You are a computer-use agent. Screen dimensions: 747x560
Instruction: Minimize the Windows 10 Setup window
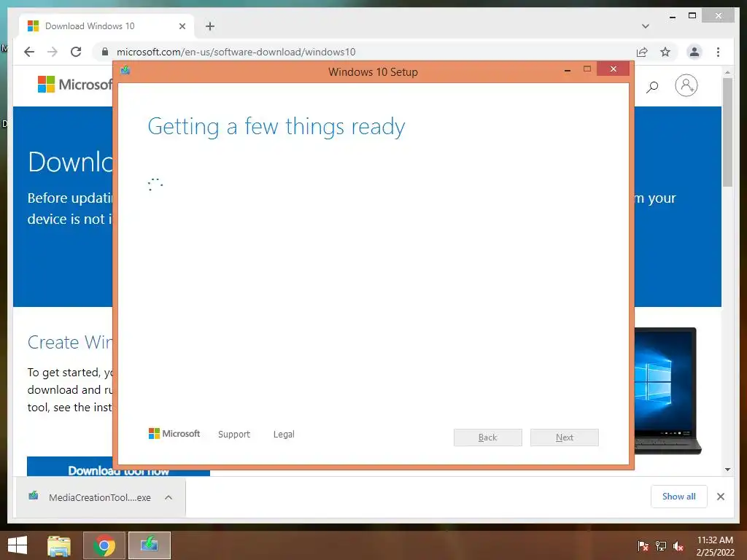568,70
